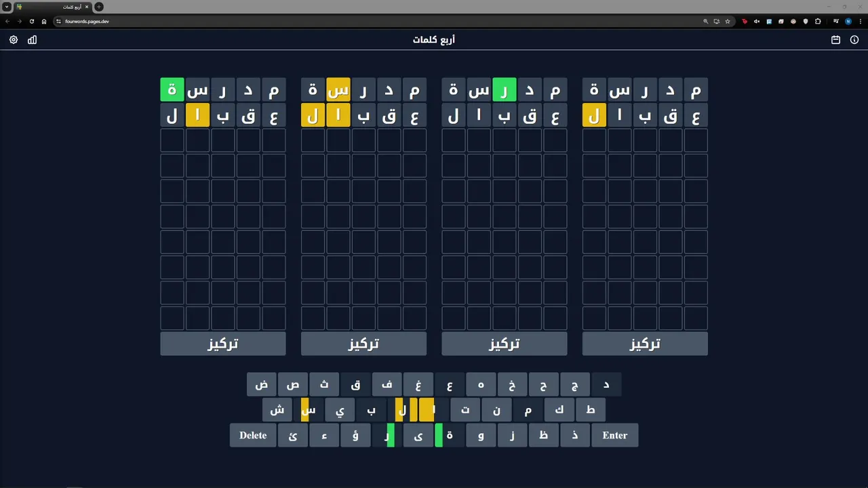Viewport: 868px width, 488px height.
Task: Tap the yellow-marked ل key
Action: [402, 409]
